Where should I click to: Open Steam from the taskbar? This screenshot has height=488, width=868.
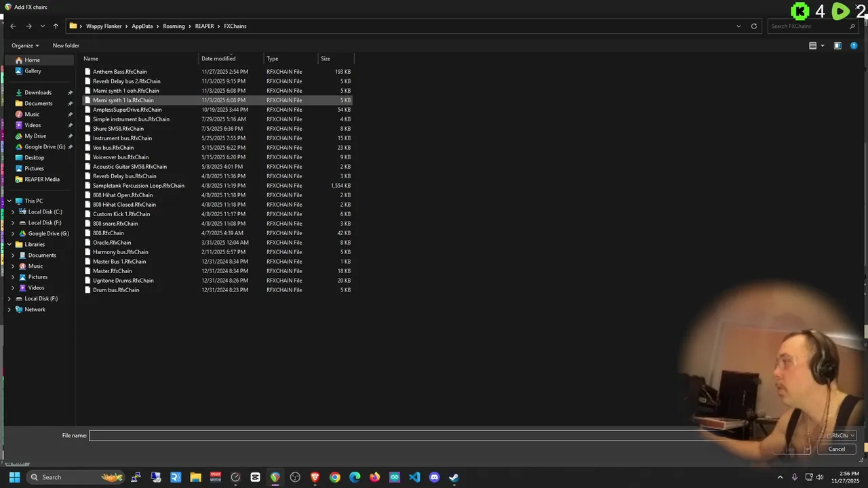click(x=454, y=477)
